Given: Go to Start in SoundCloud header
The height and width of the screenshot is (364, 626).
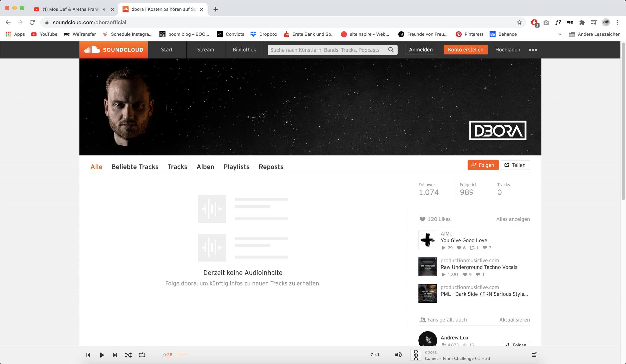Looking at the screenshot, I should tap(167, 50).
